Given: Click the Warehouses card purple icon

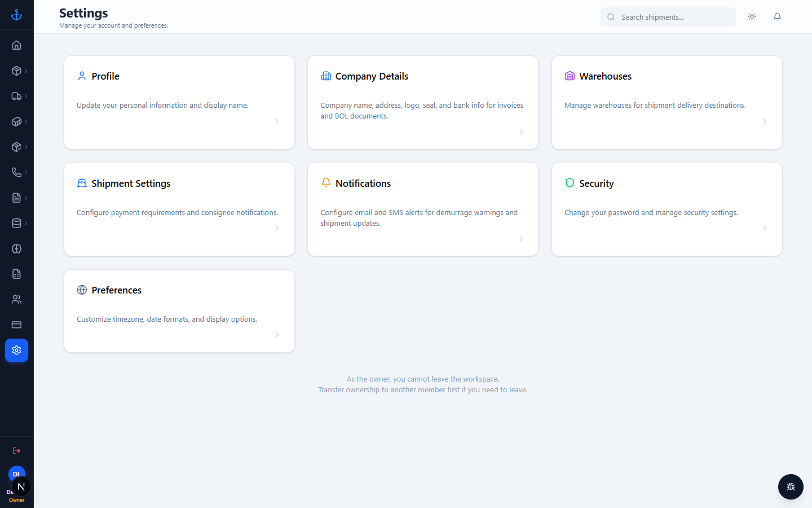Looking at the screenshot, I should [x=570, y=76].
